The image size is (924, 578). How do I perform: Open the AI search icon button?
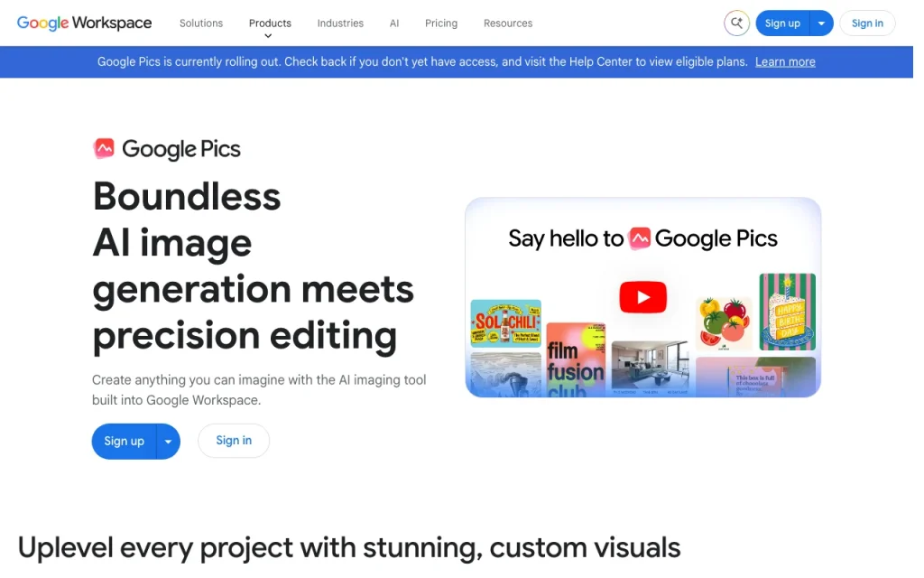coord(736,23)
